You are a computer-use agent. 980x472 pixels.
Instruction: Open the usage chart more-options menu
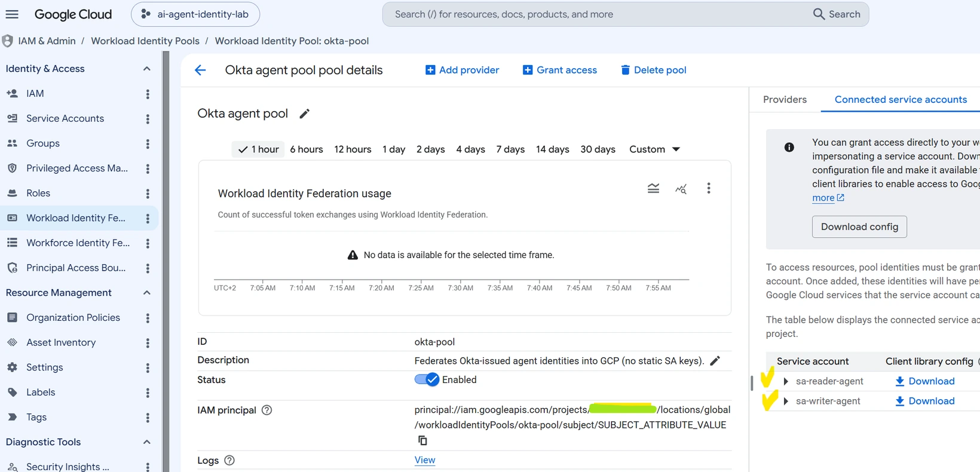pyautogui.click(x=709, y=189)
